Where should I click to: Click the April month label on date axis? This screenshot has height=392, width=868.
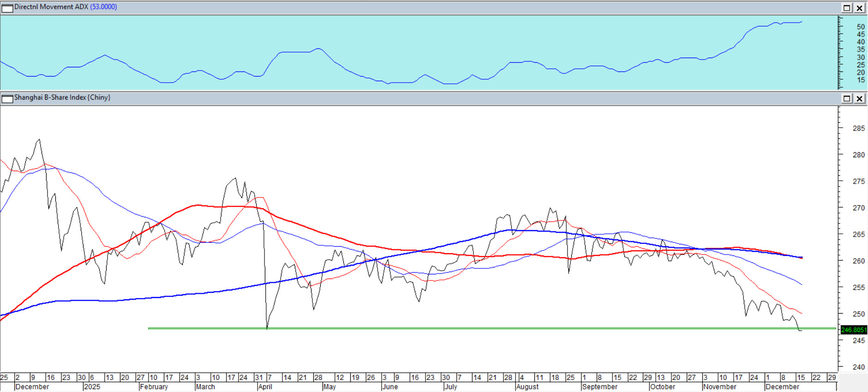pyautogui.click(x=265, y=387)
